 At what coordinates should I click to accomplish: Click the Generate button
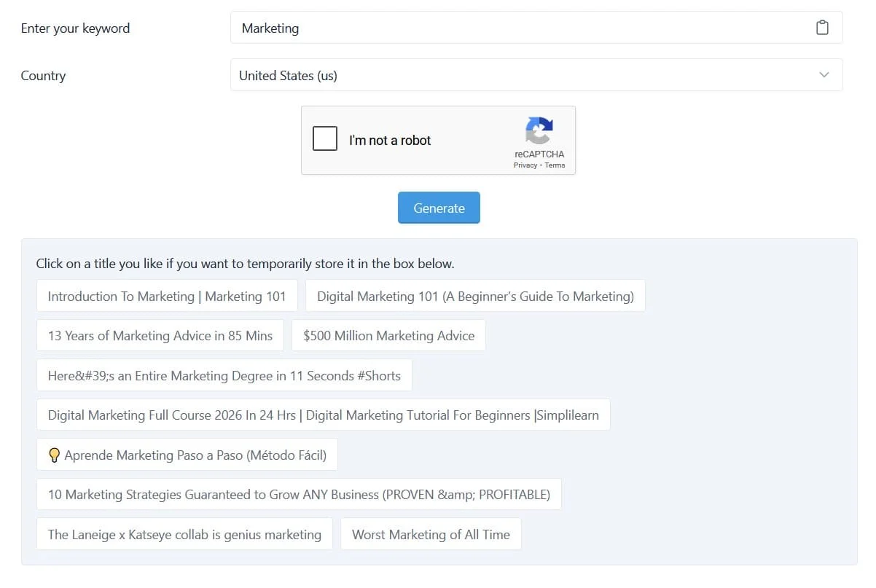(x=439, y=208)
